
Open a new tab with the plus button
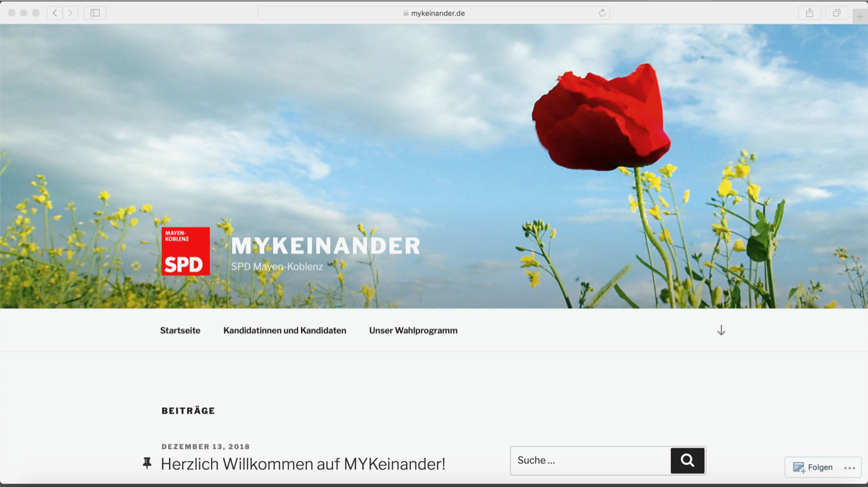click(860, 16)
